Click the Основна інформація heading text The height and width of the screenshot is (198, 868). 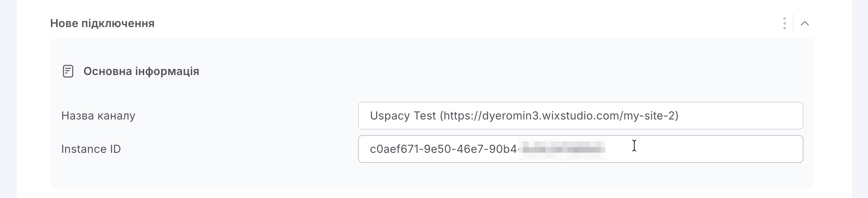coord(141,71)
